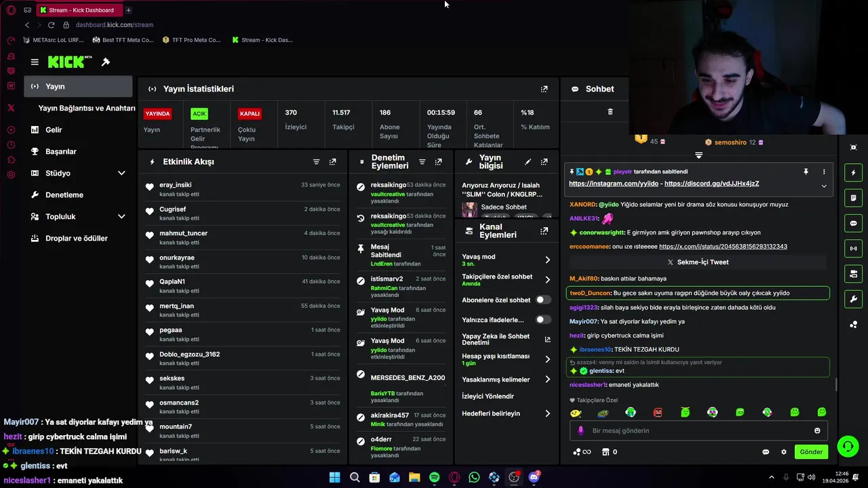
Task: Pop out the Kanal Eylemleri panel
Action: (x=544, y=231)
